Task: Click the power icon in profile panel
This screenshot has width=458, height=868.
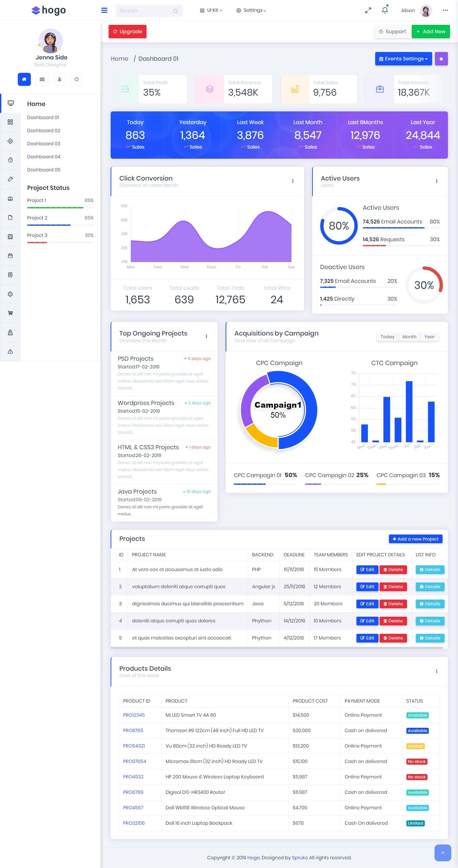Action: (x=76, y=79)
